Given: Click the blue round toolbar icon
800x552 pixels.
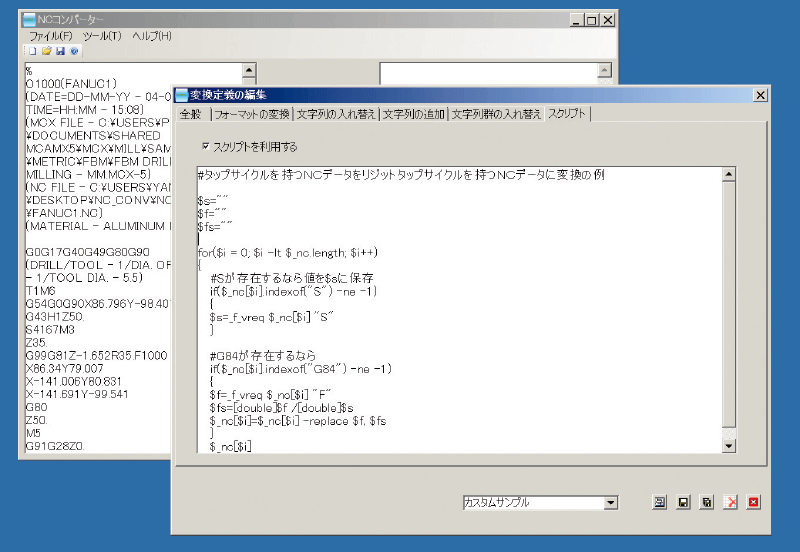Looking at the screenshot, I should 74,51.
